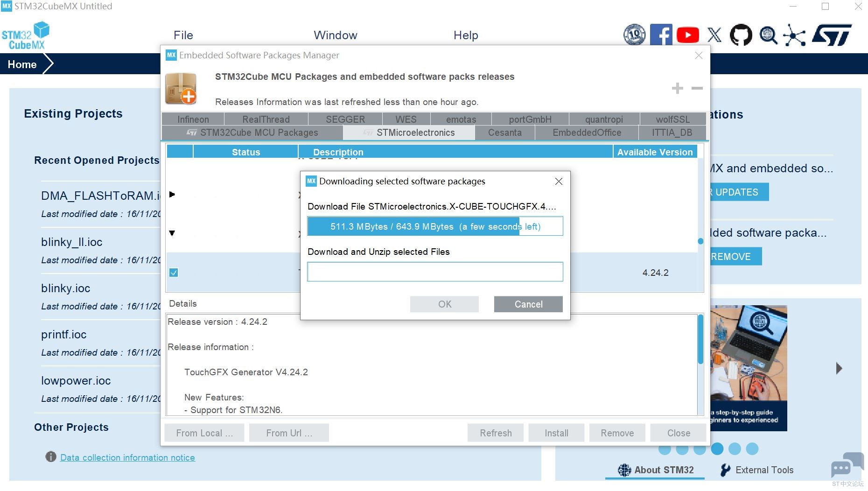Open the Help menu

point(466,35)
